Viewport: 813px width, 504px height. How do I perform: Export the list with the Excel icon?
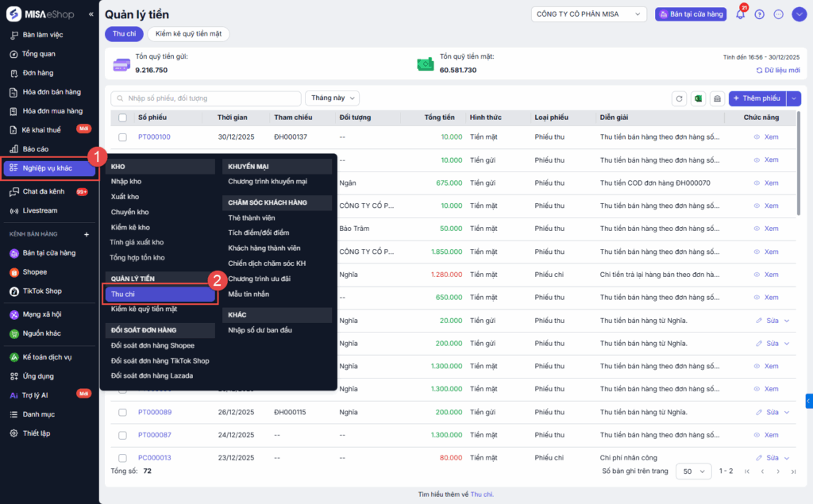coord(698,98)
